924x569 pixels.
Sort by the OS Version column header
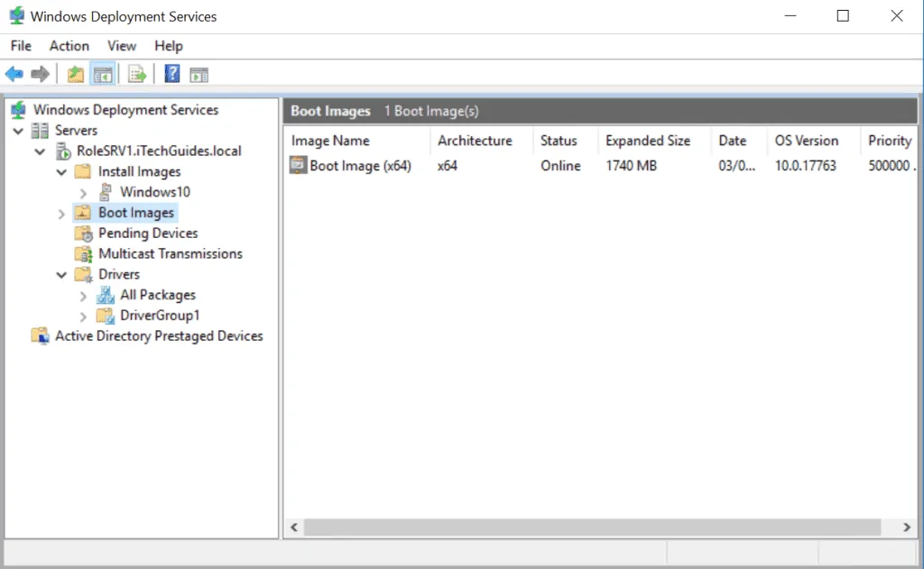click(807, 141)
